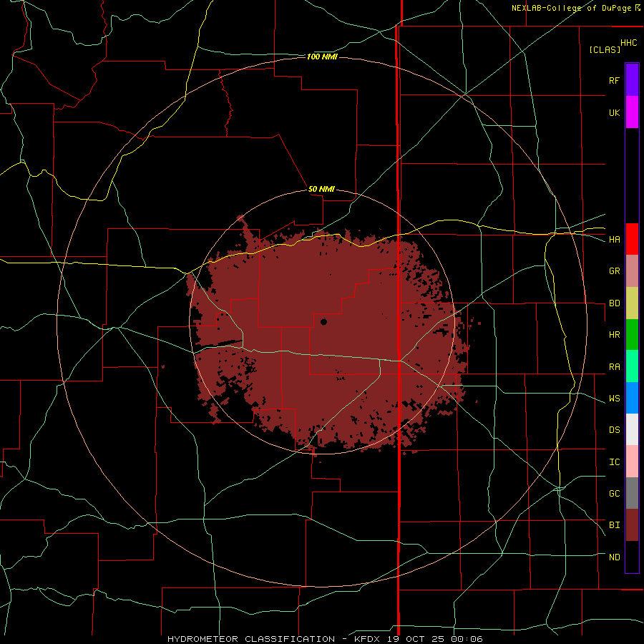Select the GR legend color block
Viewport: 644px width, 644px height.
click(x=632, y=271)
